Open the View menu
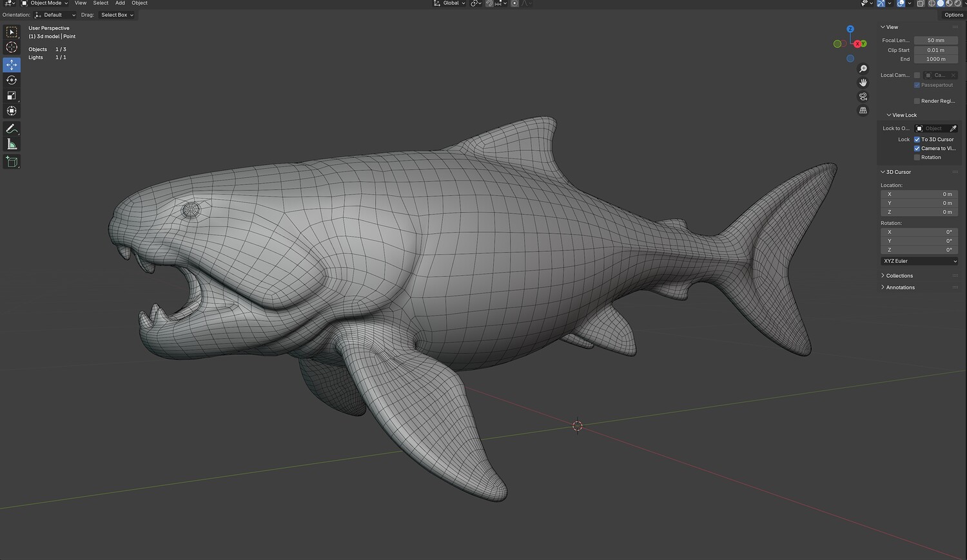 [81, 3]
